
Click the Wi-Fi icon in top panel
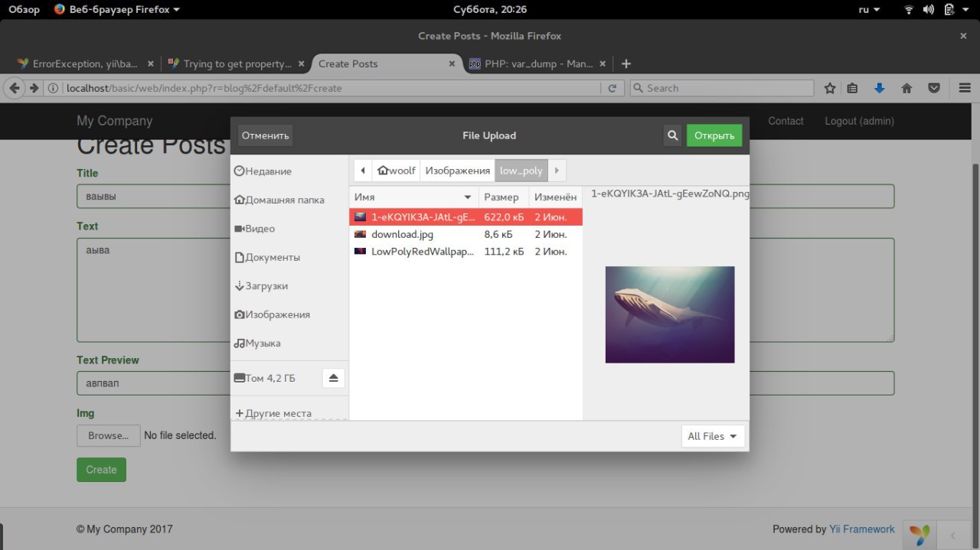click(909, 10)
